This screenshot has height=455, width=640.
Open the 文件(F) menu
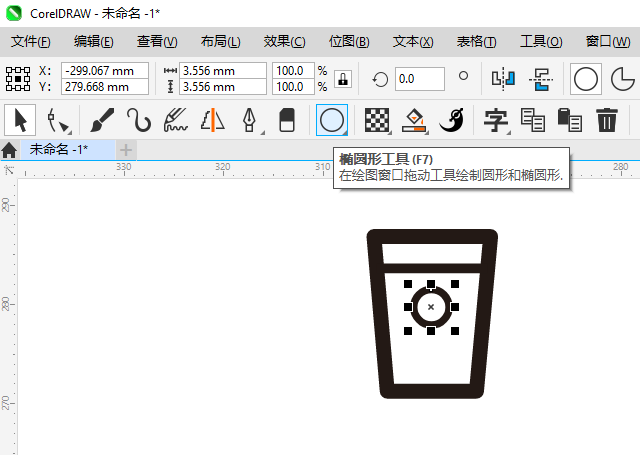click(x=31, y=41)
